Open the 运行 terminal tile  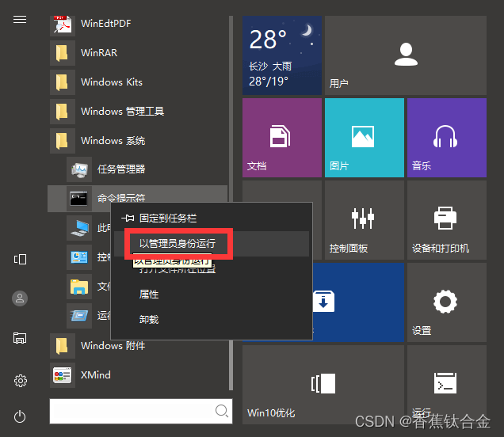(447, 385)
